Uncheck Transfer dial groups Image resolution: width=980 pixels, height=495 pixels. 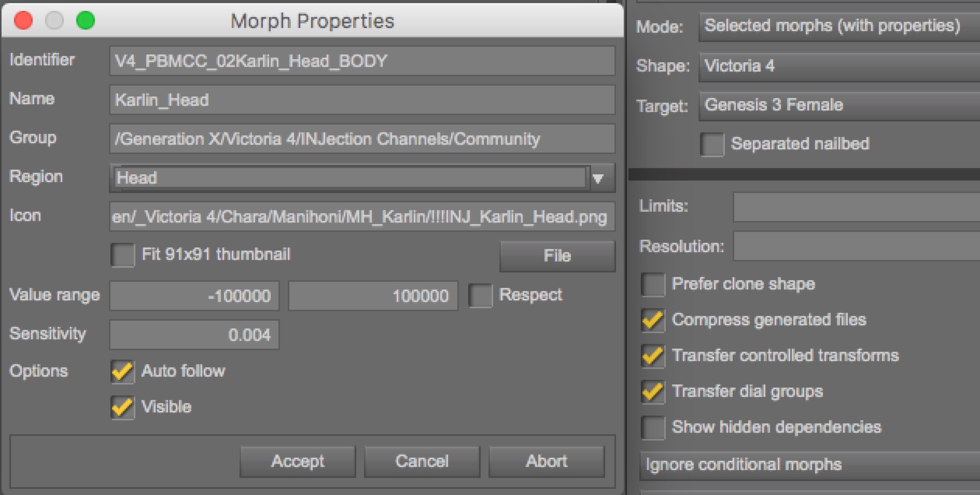(x=653, y=392)
